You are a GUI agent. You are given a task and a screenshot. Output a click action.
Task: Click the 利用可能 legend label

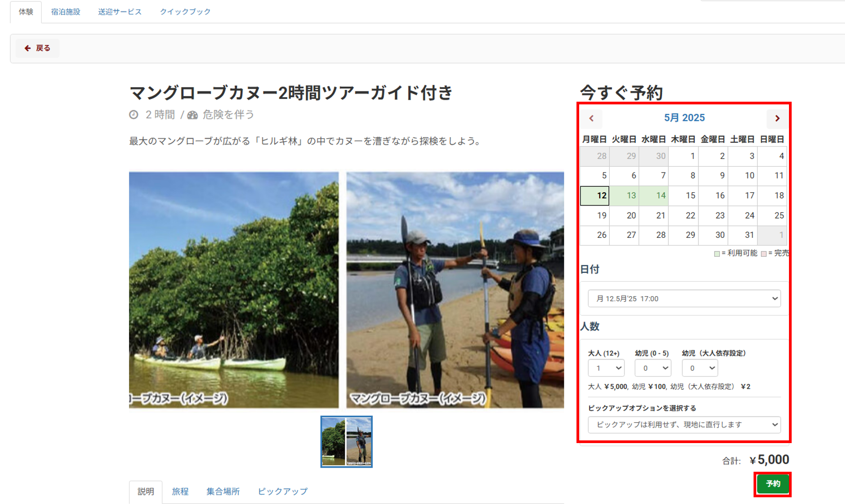click(742, 253)
